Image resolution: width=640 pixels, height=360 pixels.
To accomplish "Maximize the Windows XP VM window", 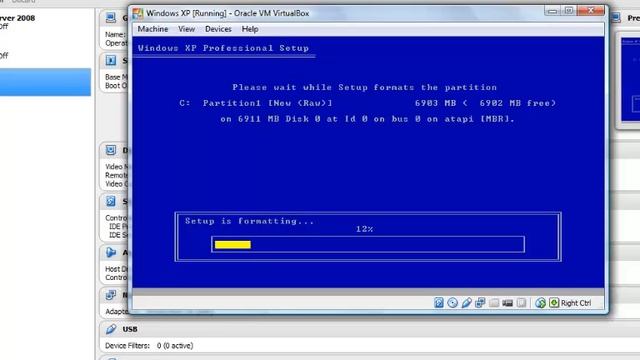I will [569, 11].
